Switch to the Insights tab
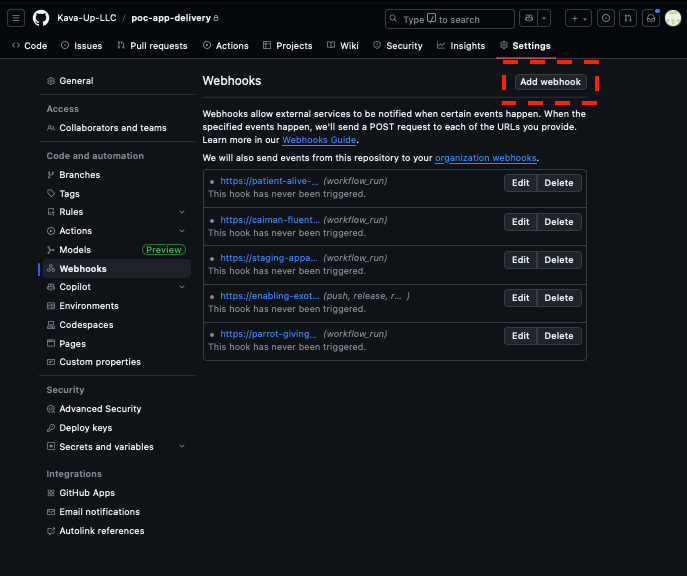This screenshot has width=687, height=576. pyautogui.click(x=461, y=46)
